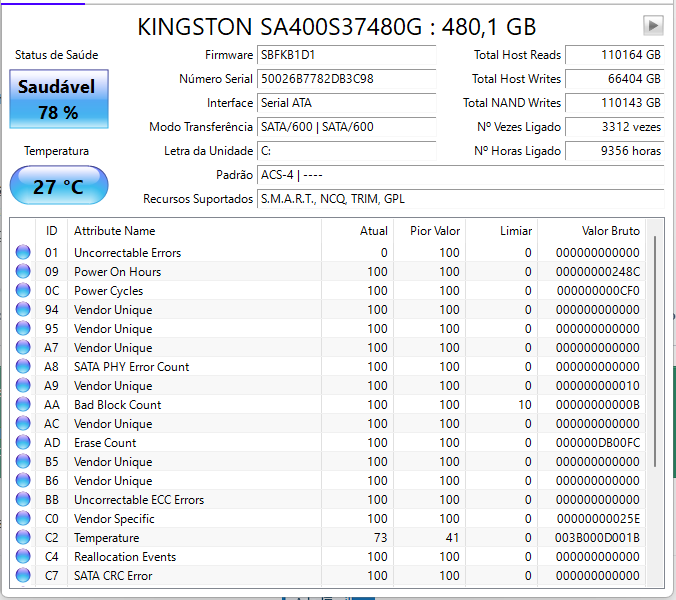Select status orb of ID AC row
The image size is (676, 600).
[x=23, y=423]
